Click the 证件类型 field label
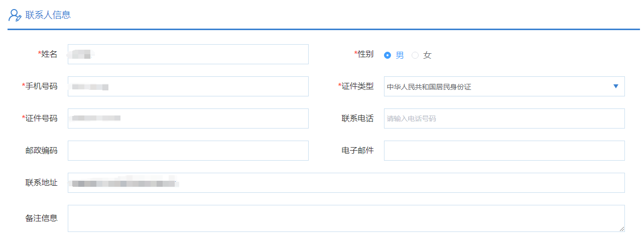 [x=357, y=86]
